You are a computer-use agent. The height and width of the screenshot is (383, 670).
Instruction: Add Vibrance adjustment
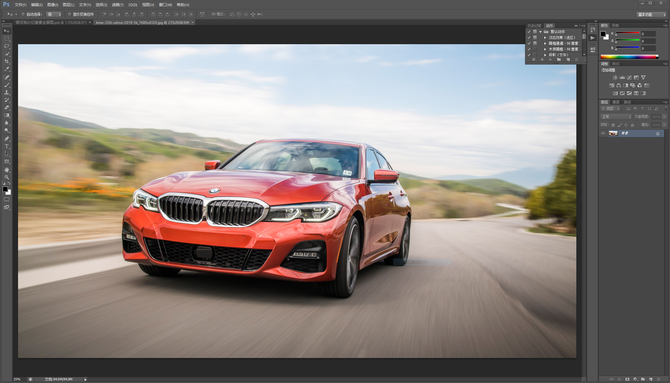click(x=643, y=77)
